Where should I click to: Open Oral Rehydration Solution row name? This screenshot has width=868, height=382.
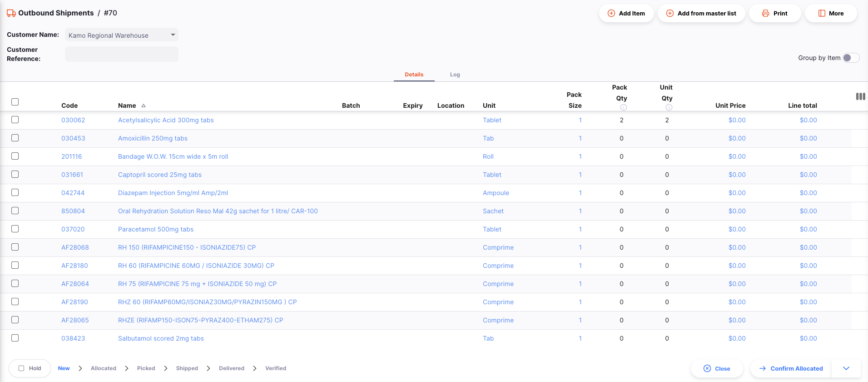[x=218, y=211]
